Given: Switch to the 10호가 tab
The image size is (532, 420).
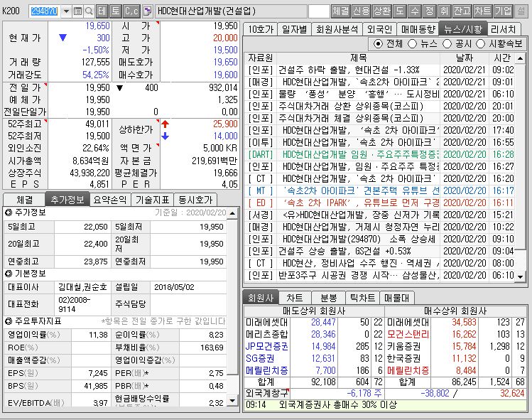Looking at the screenshot, I should 261,29.
